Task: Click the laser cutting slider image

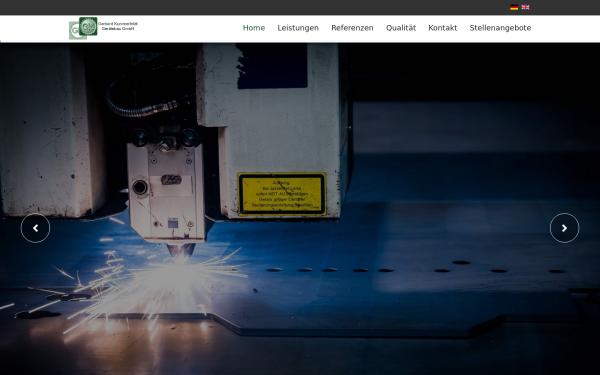Action: (300, 209)
